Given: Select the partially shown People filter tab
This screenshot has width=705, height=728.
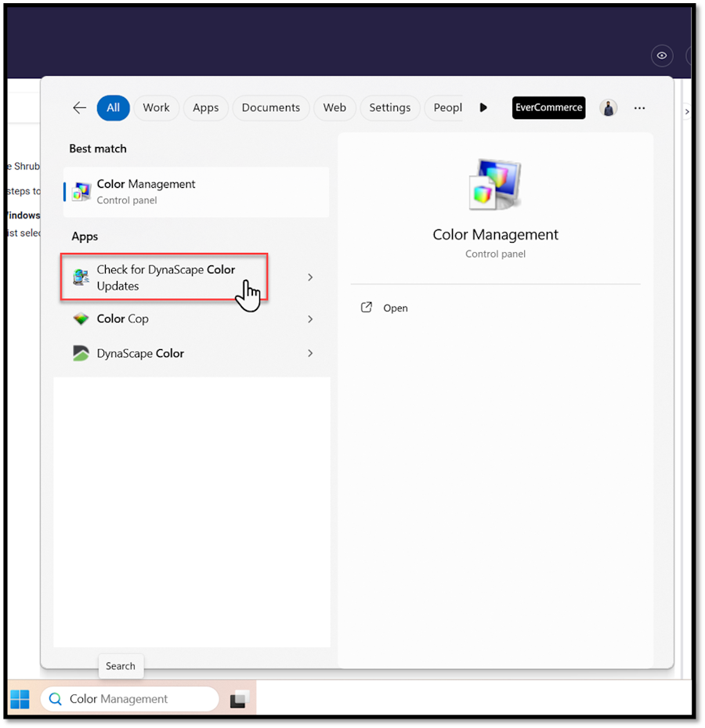Looking at the screenshot, I should [x=444, y=108].
